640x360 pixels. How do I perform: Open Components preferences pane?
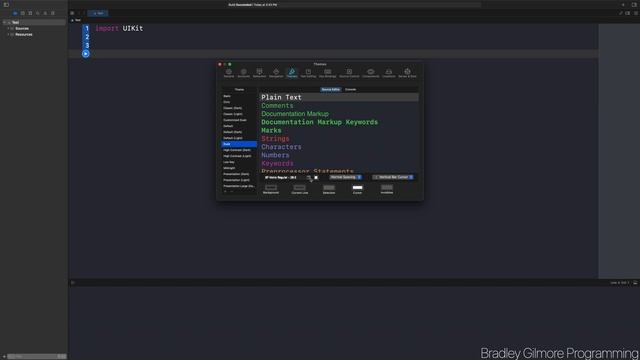tap(371, 73)
